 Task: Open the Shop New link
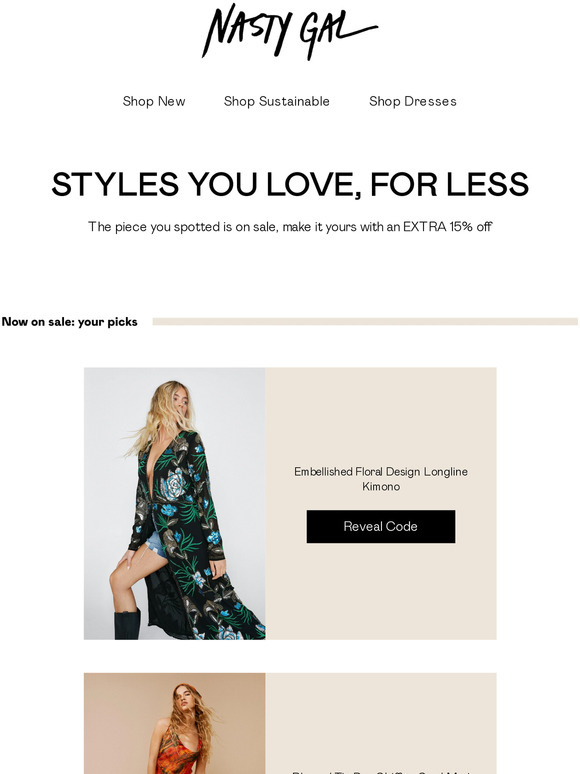coord(154,101)
